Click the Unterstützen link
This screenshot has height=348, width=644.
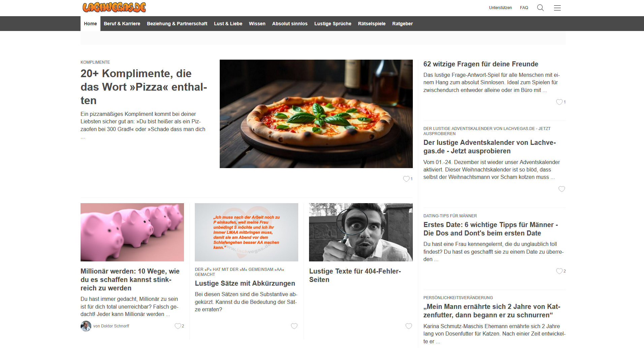click(500, 8)
